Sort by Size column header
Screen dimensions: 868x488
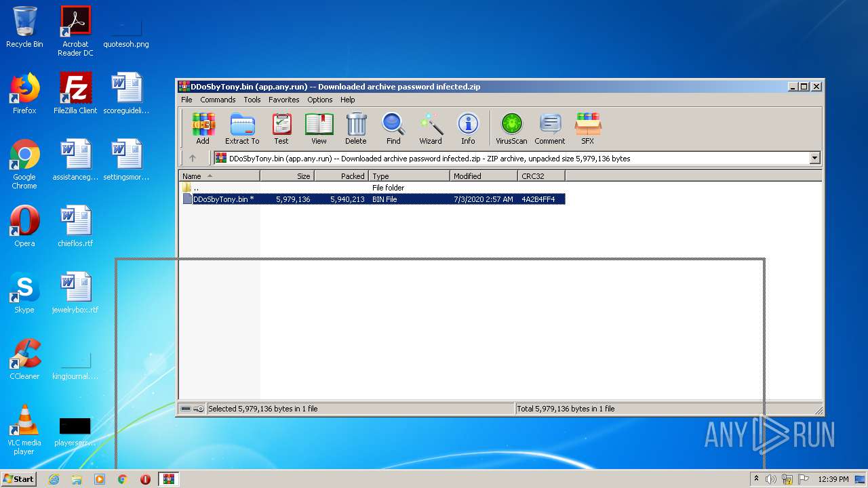tap(287, 176)
